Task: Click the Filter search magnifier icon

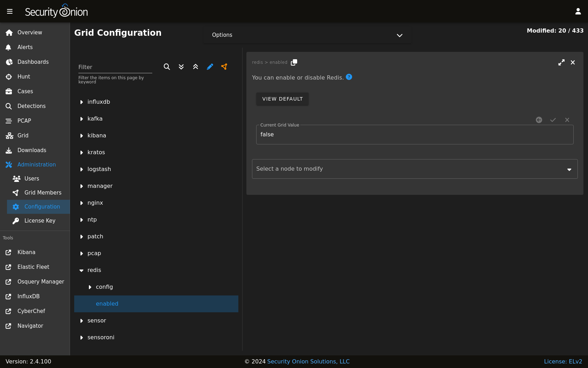Action: [167, 67]
